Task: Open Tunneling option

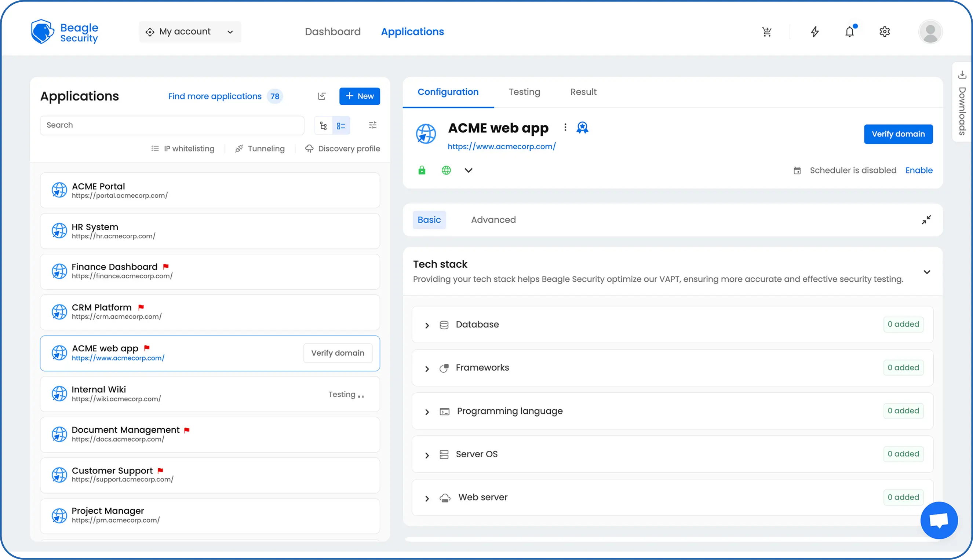Action: pyautogui.click(x=260, y=149)
